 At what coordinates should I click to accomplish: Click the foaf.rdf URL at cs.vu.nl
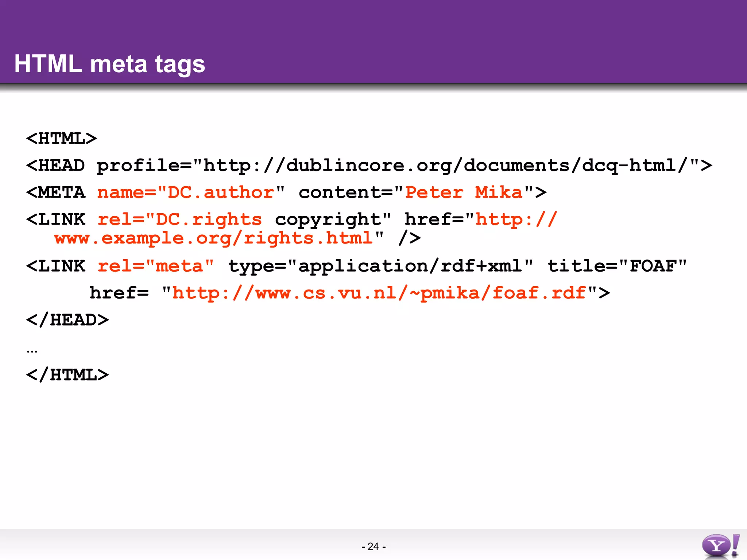[379, 293]
